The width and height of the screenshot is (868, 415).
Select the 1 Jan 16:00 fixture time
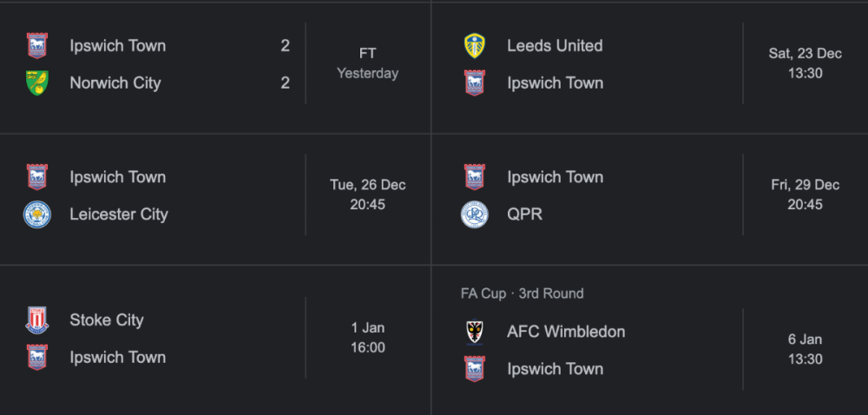pos(368,338)
